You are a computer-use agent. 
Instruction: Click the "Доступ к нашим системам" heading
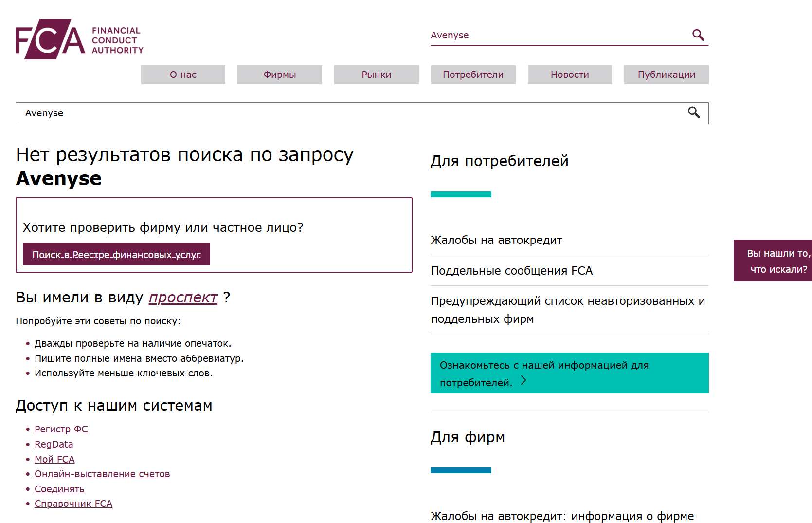[x=114, y=405]
